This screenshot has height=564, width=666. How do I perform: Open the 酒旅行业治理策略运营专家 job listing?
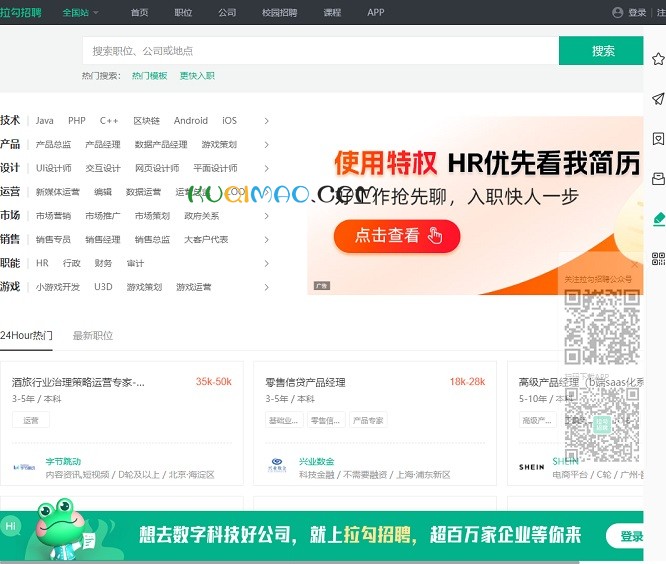pos(78,383)
